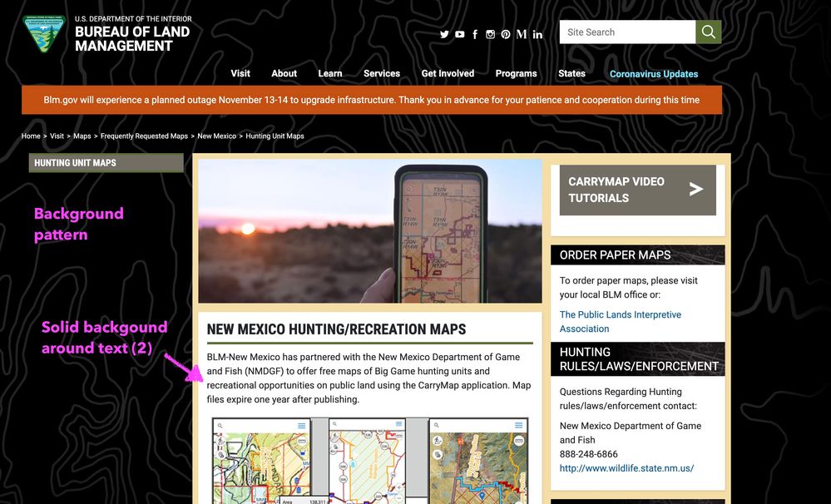831x504 pixels.
Task: Click the Home breadcrumb link
Action: coord(31,136)
